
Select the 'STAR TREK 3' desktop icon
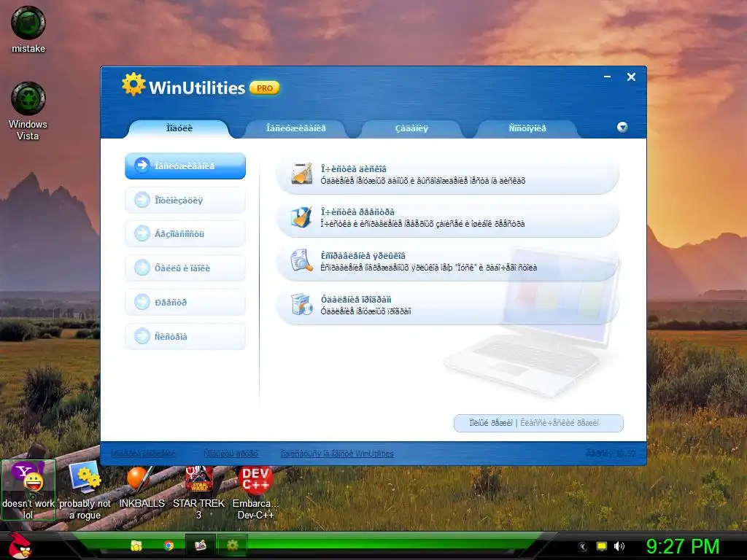tap(198, 492)
